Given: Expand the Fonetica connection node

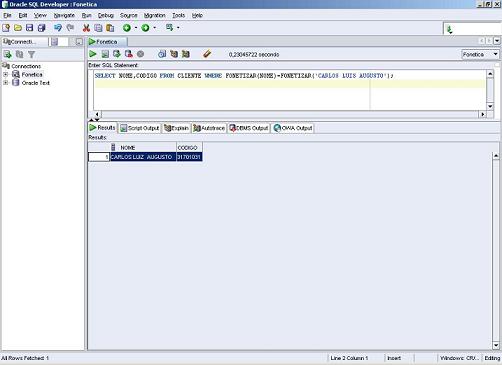Looking at the screenshot, I should tap(6, 74).
